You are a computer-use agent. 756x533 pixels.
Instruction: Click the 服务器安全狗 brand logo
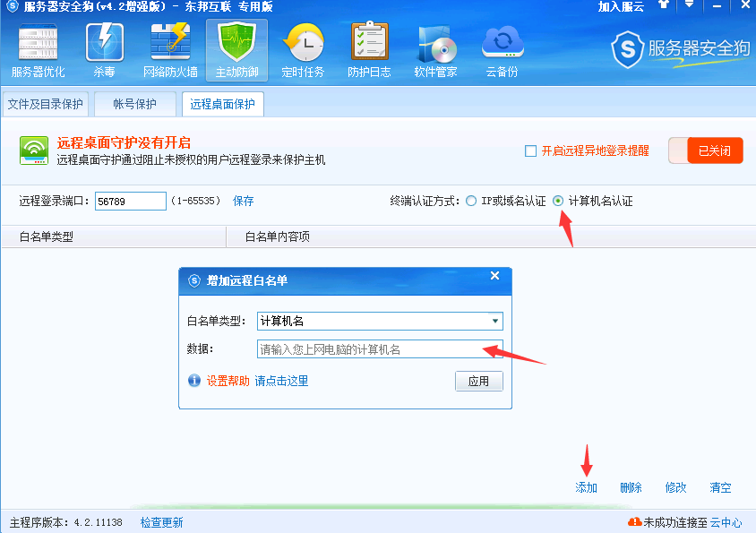click(x=680, y=49)
